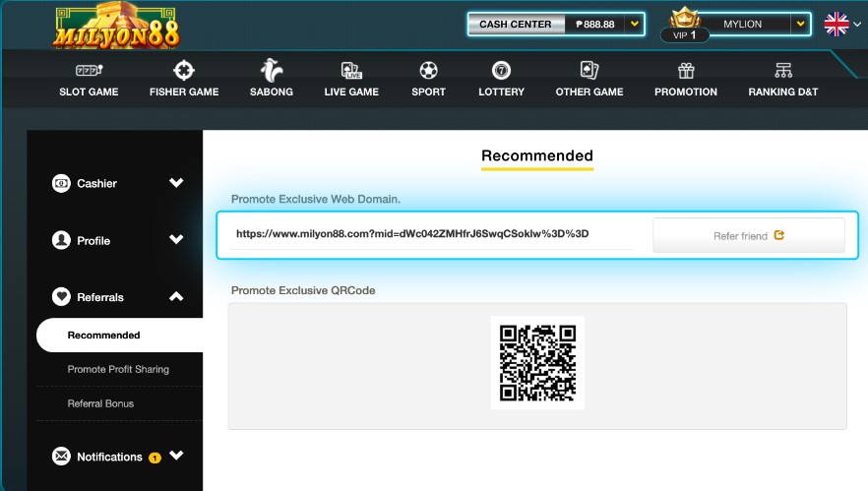Screen dimensions: 868x491
Task: Click the Promote Exclusive Web Domain label
Action: (x=316, y=200)
